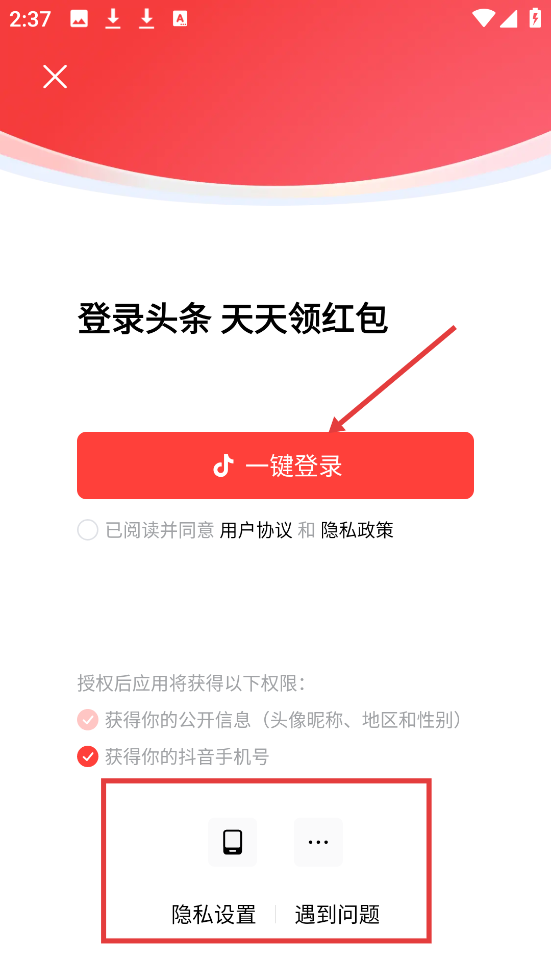The height and width of the screenshot is (980, 551).
Task: Tap the keyboard language A icon in status bar
Action: [180, 19]
